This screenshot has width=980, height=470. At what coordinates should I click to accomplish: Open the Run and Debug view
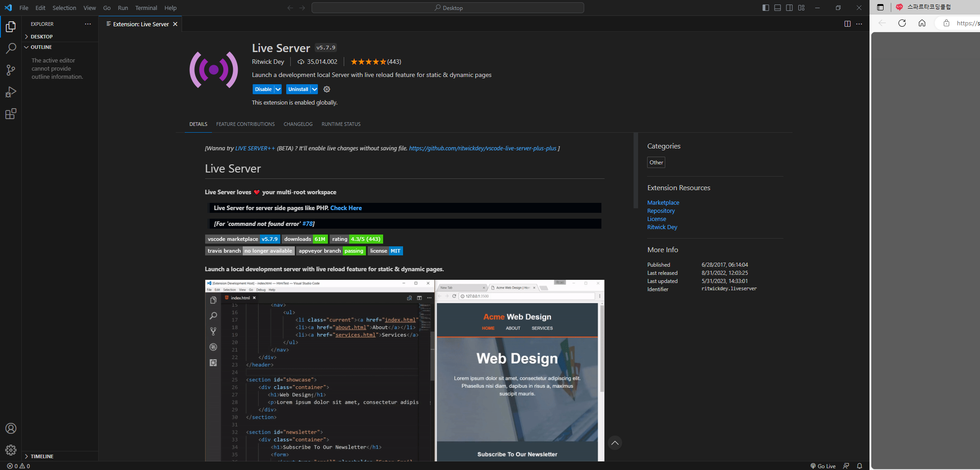coord(11,92)
